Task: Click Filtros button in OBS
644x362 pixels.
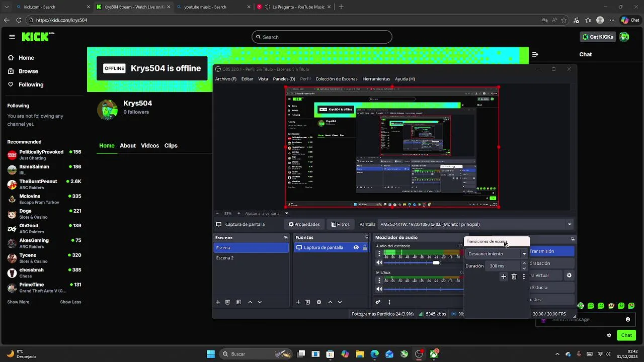Action: (x=340, y=224)
